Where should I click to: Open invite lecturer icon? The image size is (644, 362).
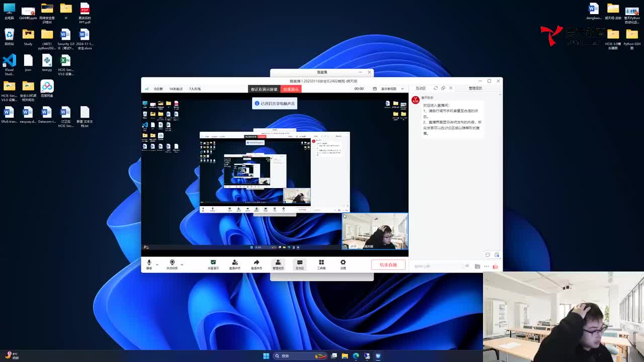234,263
